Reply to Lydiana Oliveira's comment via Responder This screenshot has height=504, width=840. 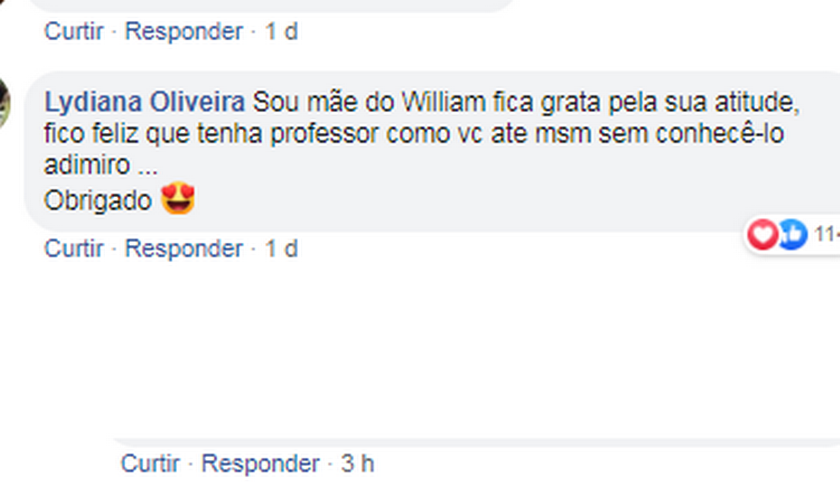[183, 249]
